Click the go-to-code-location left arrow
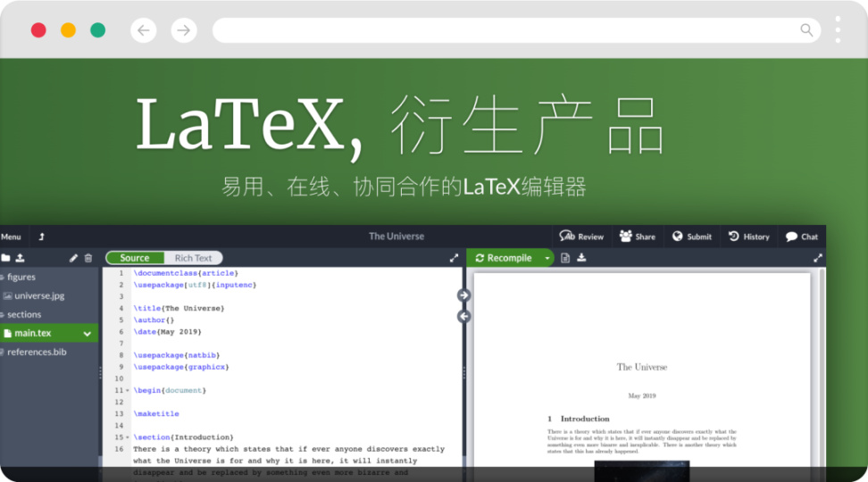Viewport: 868px width, 482px height. (x=463, y=317)
